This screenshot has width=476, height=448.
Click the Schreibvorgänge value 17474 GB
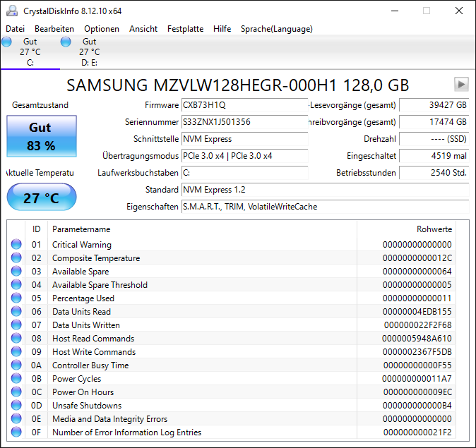pyautogui.click(x=434, y=122)
